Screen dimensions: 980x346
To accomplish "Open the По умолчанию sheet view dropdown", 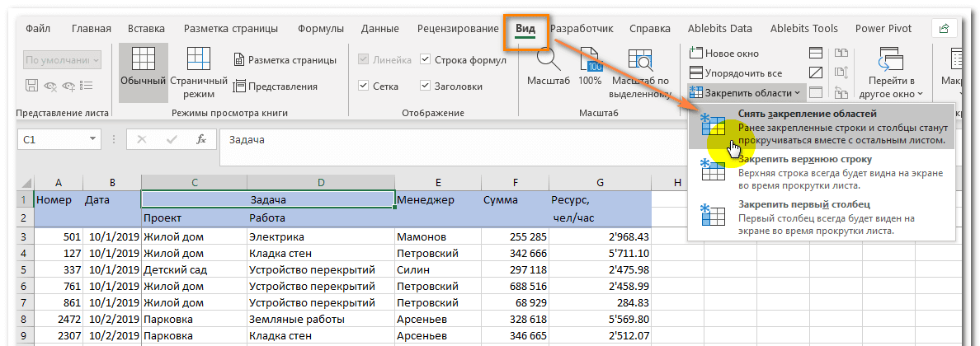I will (63, 61).
